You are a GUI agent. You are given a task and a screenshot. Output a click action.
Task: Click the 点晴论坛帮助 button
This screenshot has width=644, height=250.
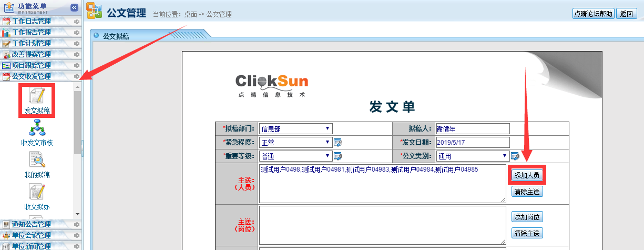point(593,14)
